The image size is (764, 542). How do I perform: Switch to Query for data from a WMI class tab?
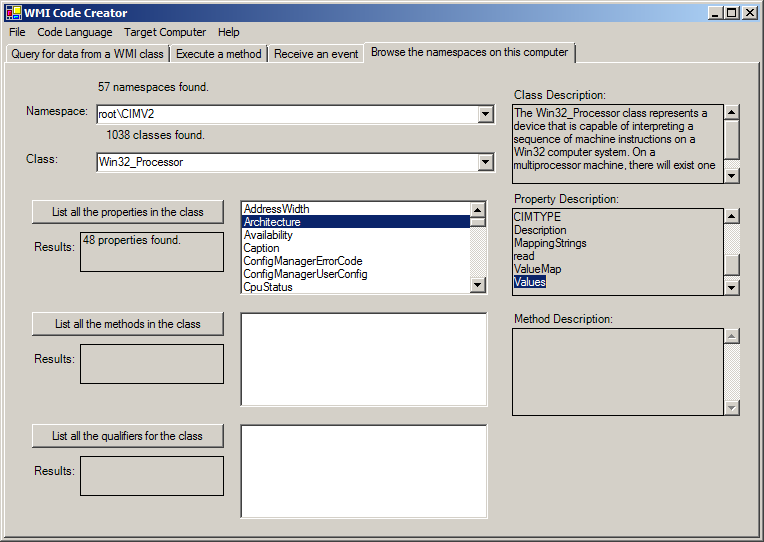[87, 54]
